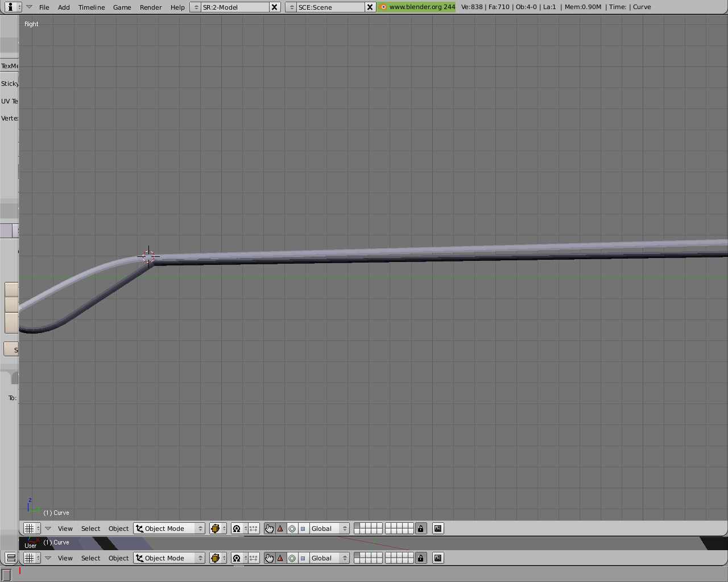The image size is (728, 582).
Task: Click the SR:2-Model screen name field
Action: coord(235,7)
